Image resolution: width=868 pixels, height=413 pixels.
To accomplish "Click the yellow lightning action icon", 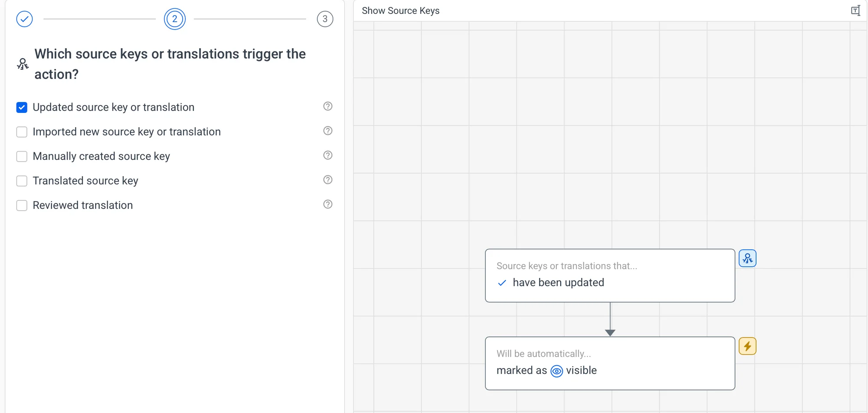I will pos(747,346).
